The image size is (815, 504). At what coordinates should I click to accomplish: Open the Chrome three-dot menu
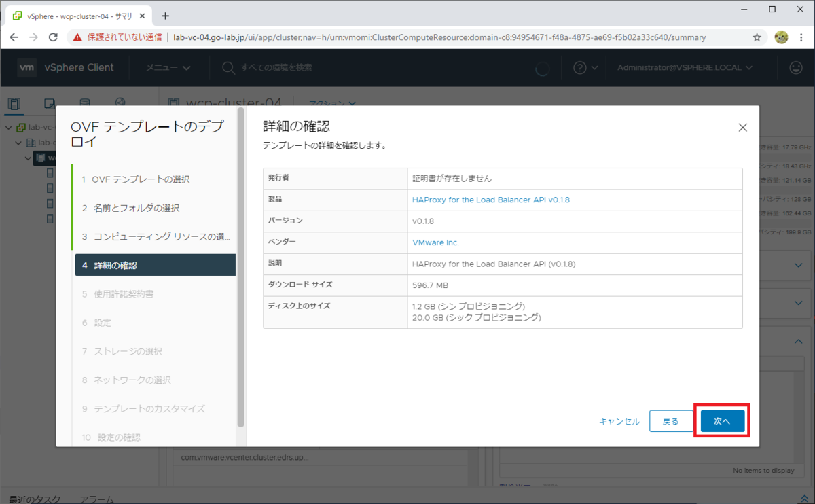coord(801,37)
